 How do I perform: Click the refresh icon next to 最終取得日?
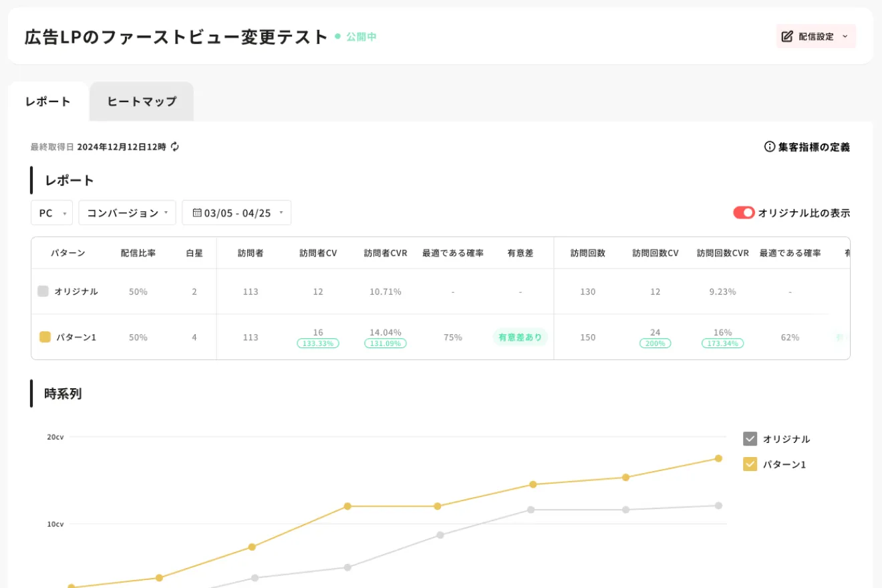[174, 147]
